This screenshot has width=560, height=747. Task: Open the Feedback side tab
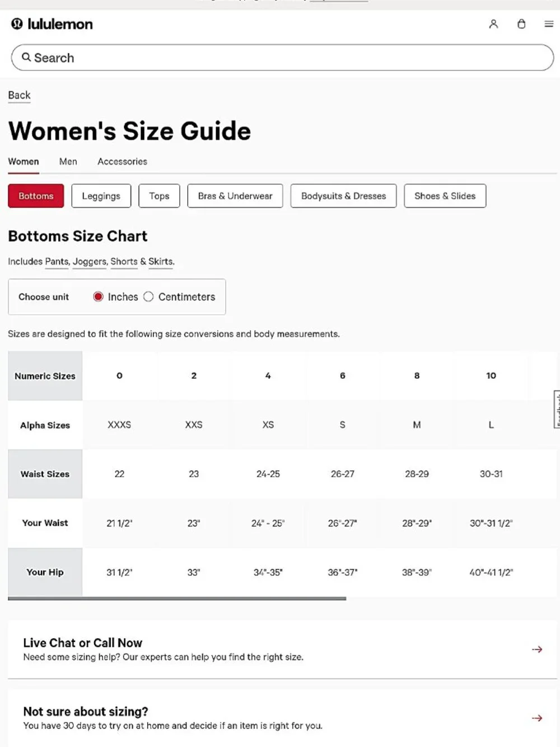click(x=557, y=409)
